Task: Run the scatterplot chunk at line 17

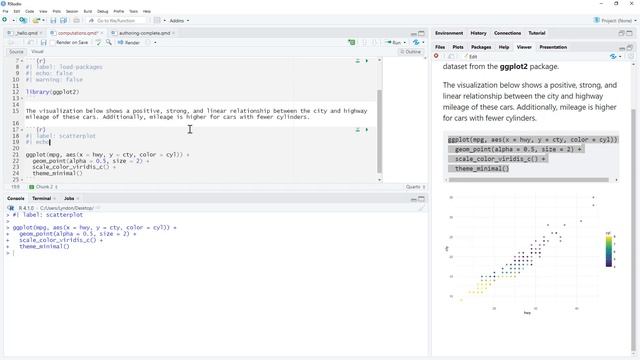Action: point(367,130)
